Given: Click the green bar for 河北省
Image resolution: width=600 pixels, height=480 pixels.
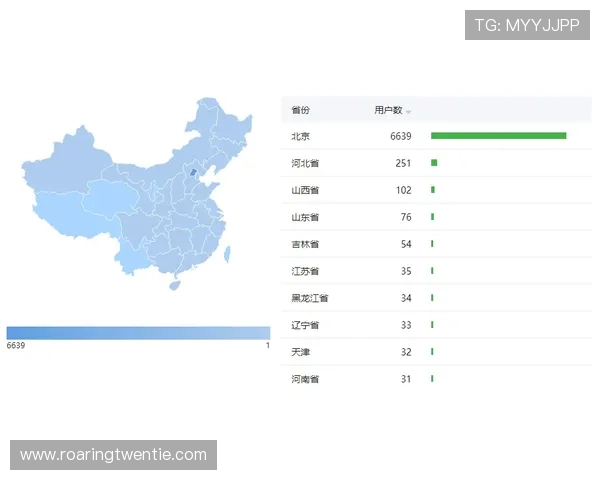Looking at the screenshot, I should click(434, 163).
